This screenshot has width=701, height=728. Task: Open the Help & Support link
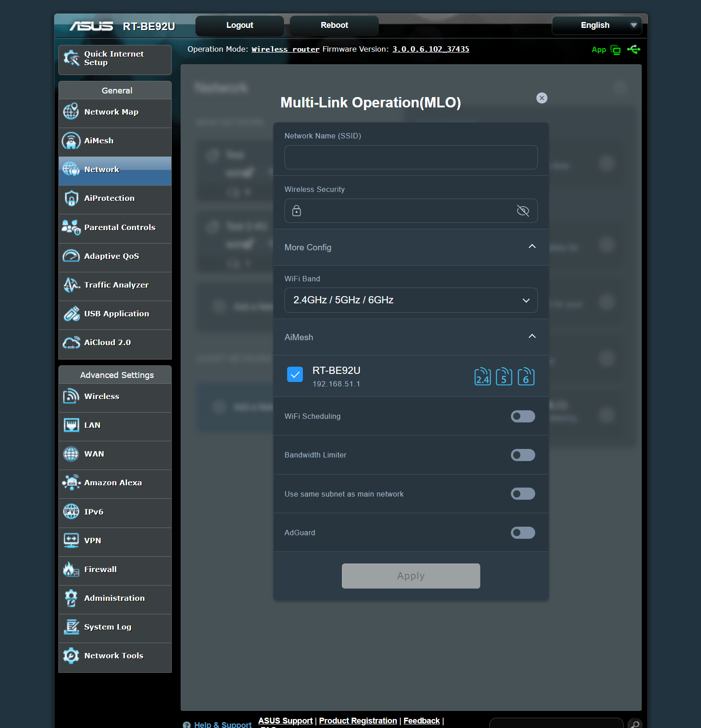click(223, 724)
